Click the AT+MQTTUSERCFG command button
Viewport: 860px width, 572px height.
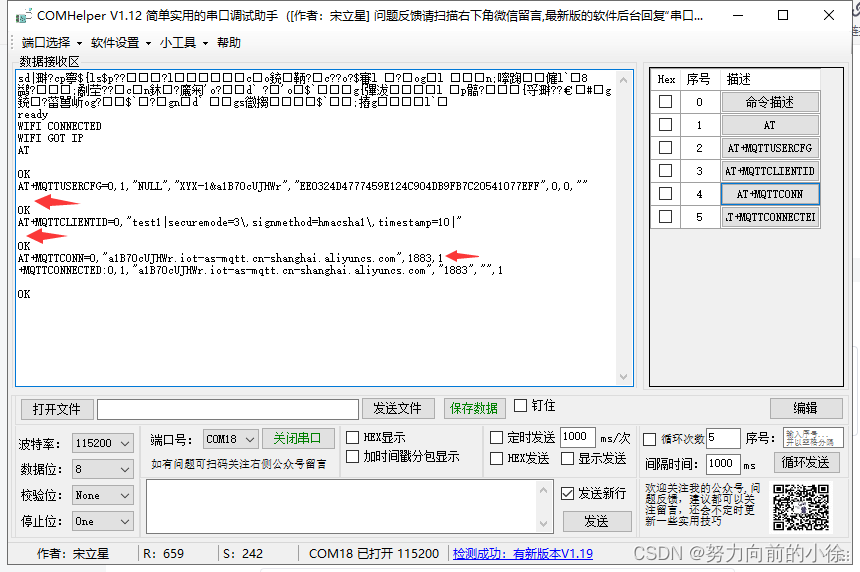point(769,148)
